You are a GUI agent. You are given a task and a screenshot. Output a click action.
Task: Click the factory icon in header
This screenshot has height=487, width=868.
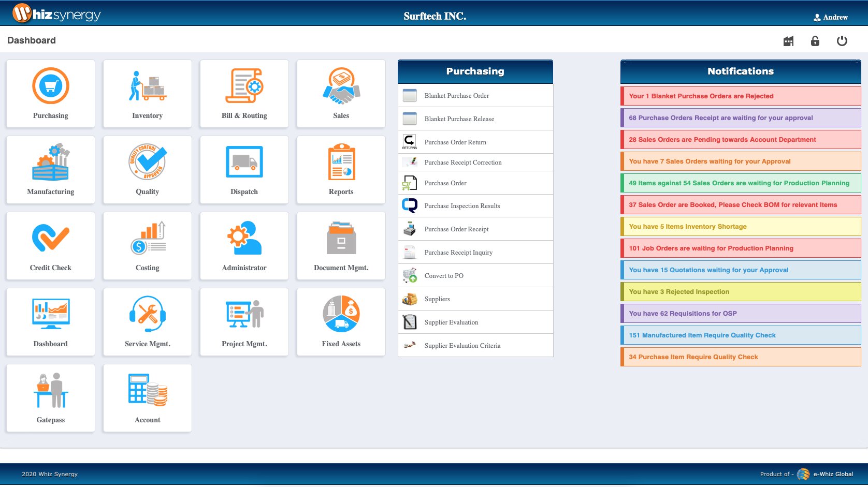pyautogui.click(x=788, y=41)
